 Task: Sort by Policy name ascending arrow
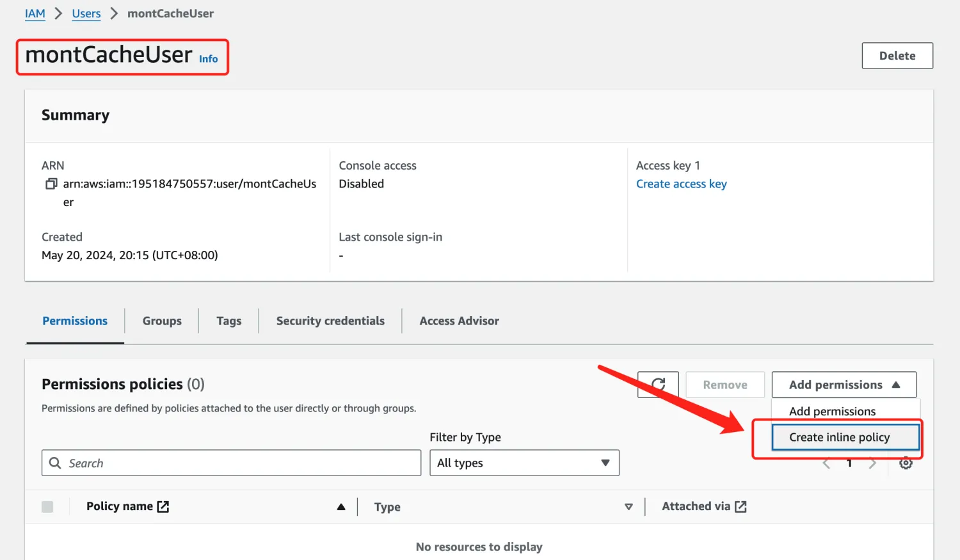(x=341, y=507)
